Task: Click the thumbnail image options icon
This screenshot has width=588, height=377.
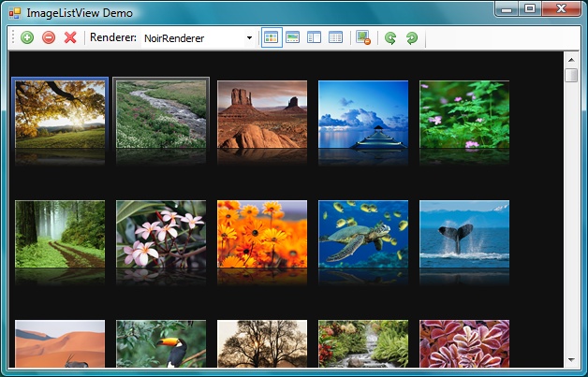Action: click(x=363, y=37)
